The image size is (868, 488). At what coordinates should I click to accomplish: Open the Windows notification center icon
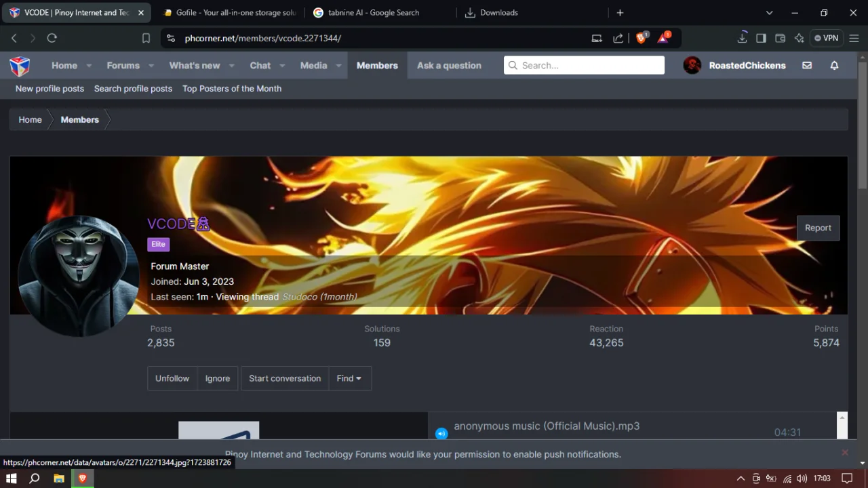846,479
